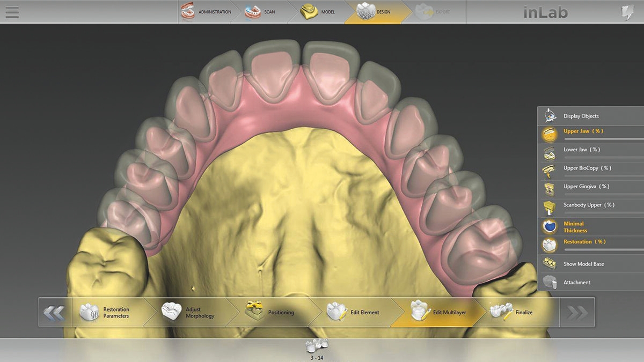The image size is (644, 362).
Task: Click the Display Objects panel icon
Action: pyautogui.click(x=549, y=116)
